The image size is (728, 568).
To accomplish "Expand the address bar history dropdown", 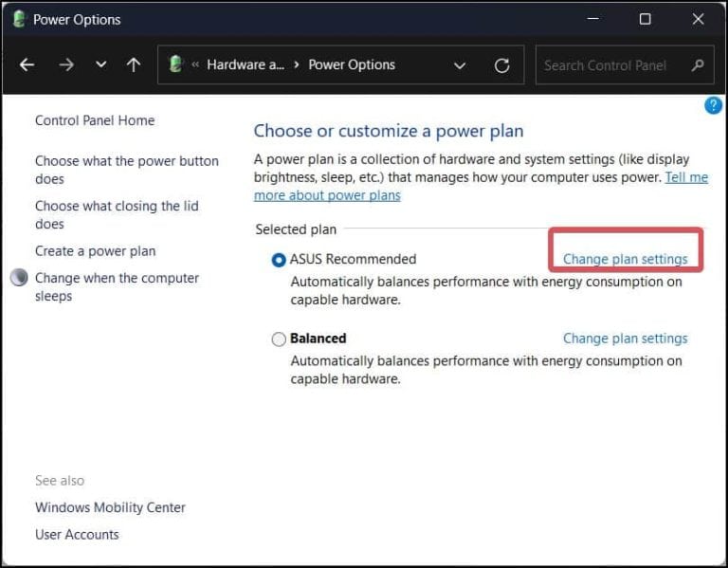I will pos(460,65).
